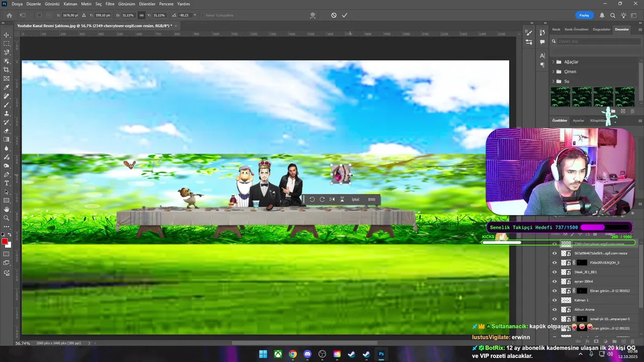Viewport: 644px width, 362px height.
Task: Expand the Ağaçlar pattern folder
Action: click(x=553, y=62)
